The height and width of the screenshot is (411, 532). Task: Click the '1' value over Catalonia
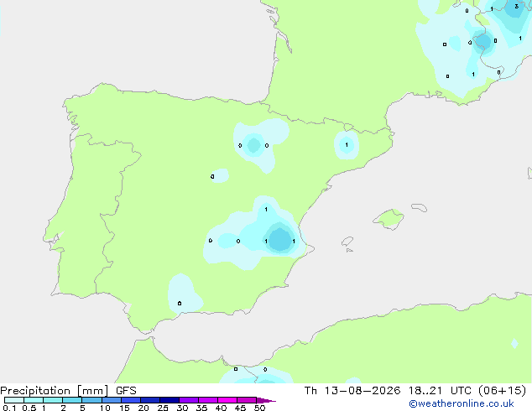[x=347, y=145]
